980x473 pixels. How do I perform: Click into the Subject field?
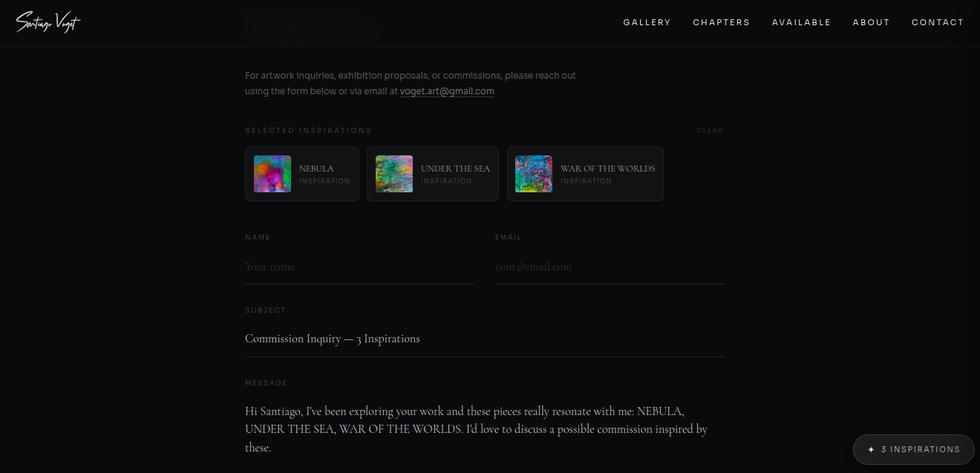click(x=484, y=339)
